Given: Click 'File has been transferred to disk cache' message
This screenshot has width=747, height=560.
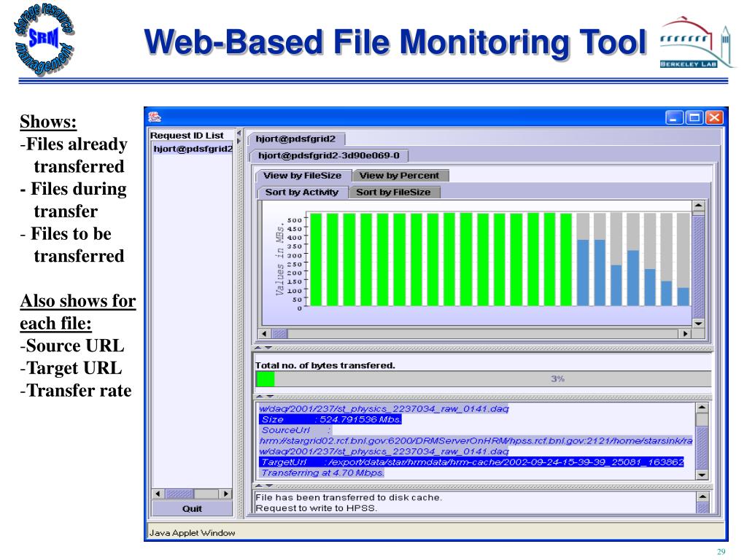Looking at the screenshot, I should 349,497.
